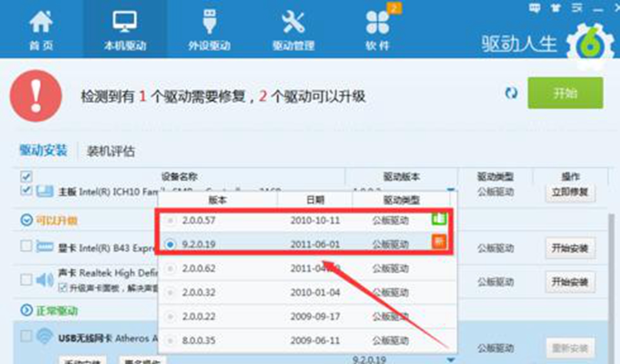This screenshot has width=620, height=364.
Task: Click the date 2011-06-01 cell
Action: pyautogui.click(x=315, y=244)
